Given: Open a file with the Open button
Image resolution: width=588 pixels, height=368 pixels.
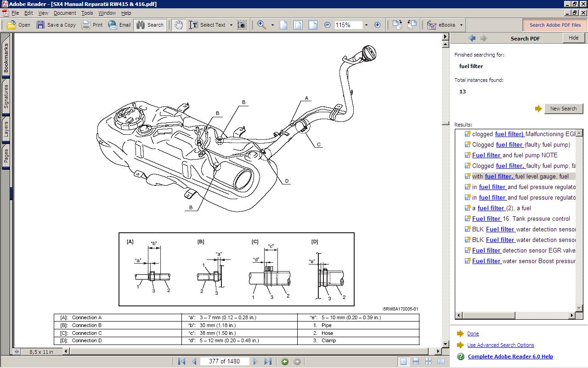Looking at the screenshot, I should (x=19, y=25).
